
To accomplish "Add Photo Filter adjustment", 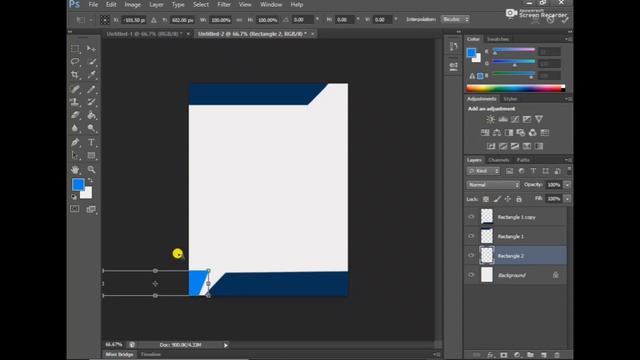I will pos(521,133).
